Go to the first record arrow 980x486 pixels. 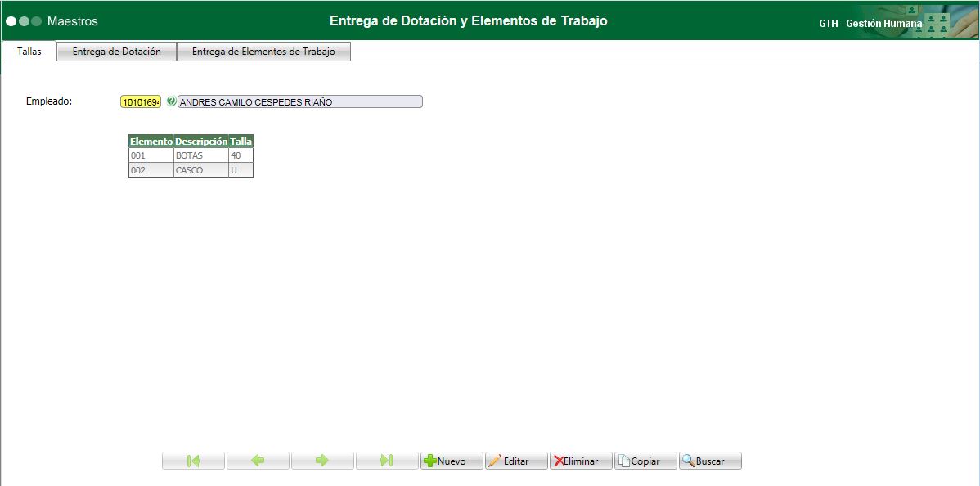193,461
